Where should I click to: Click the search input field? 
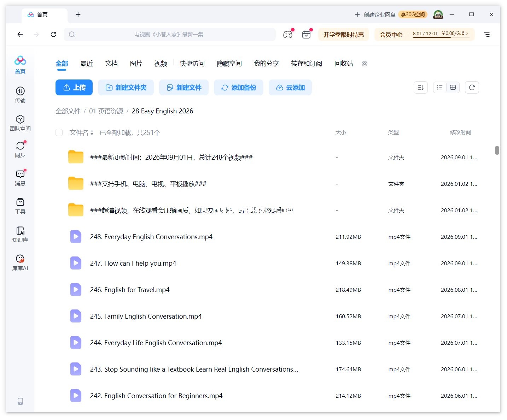pos(170,34)
